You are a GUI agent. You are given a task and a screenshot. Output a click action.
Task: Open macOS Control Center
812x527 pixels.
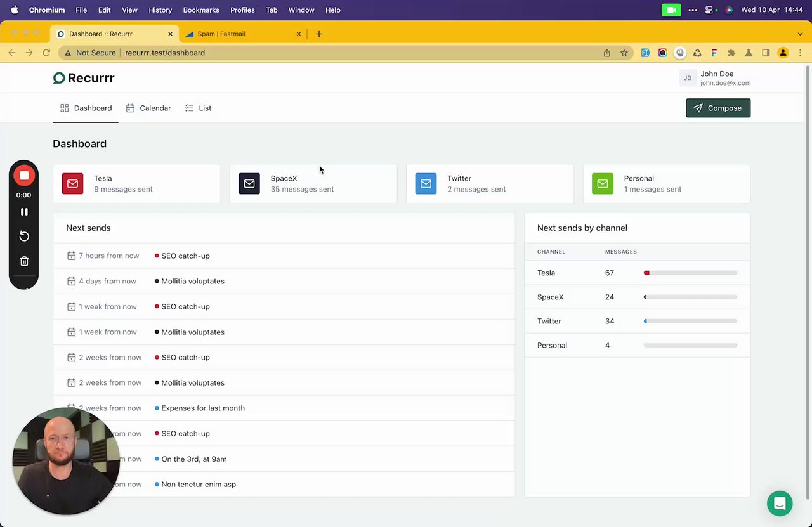pyautogui.click(x=709, y=10)
